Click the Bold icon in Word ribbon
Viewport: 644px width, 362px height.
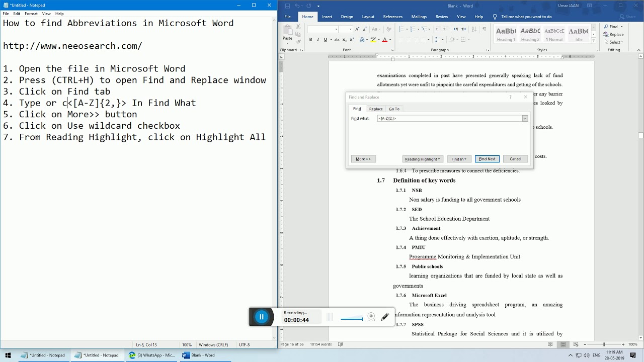[x=310, y=39]
